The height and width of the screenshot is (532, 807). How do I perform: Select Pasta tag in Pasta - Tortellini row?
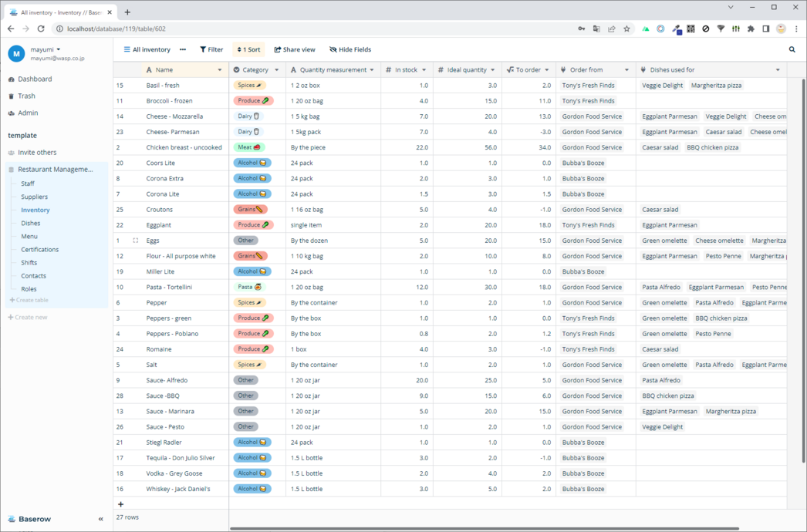[250, 287]
